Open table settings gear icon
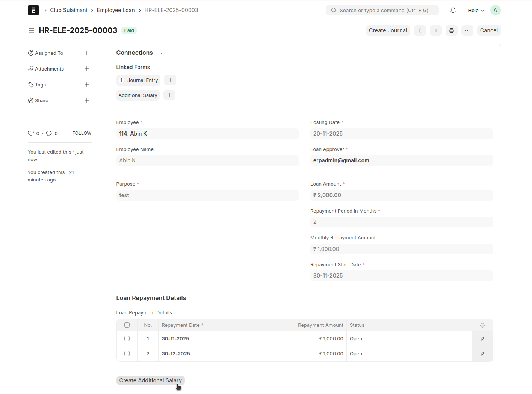 coord(482,325)
